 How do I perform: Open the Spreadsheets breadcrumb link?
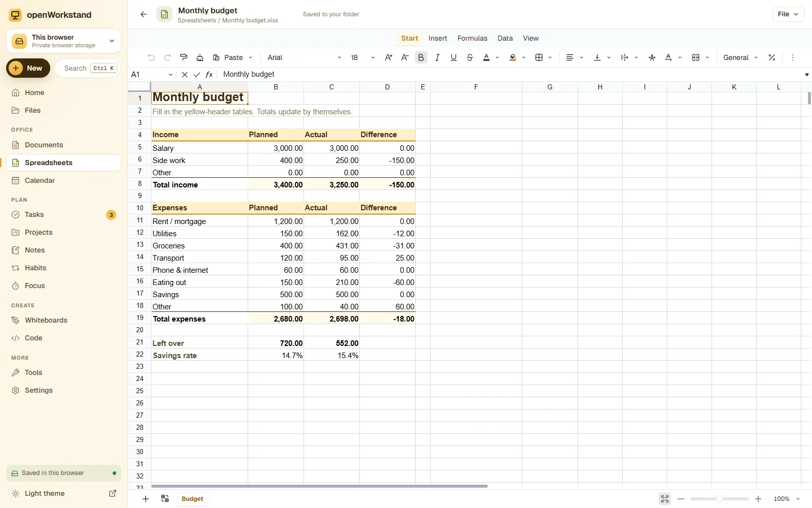[197, 20]
